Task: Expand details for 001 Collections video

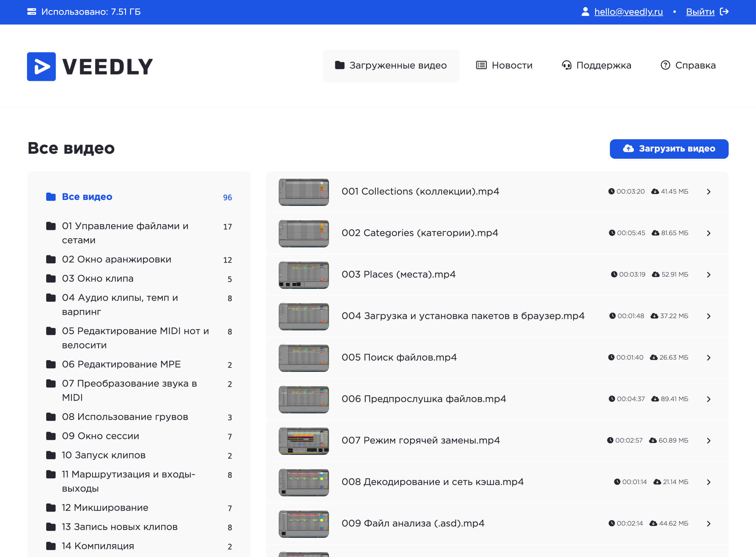Action: pyautogui.click(x=709, y=191)
